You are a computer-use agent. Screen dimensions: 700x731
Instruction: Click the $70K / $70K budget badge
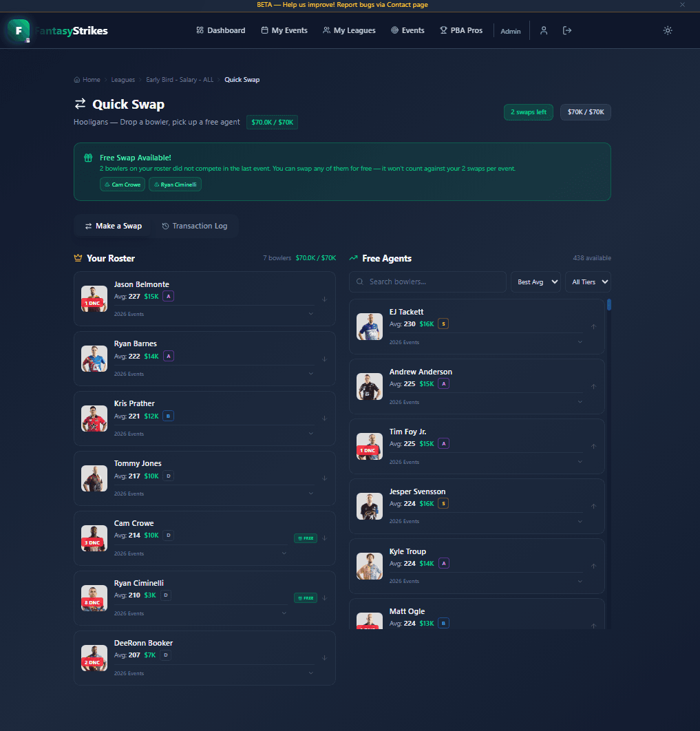[586, 112]
